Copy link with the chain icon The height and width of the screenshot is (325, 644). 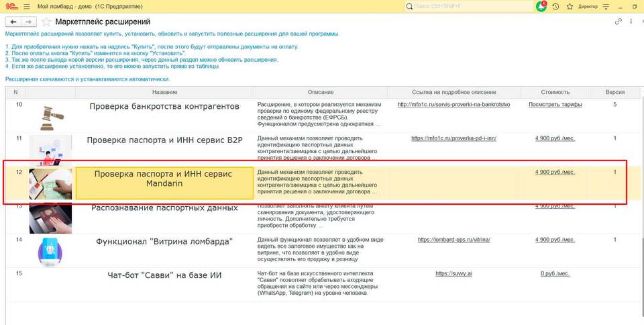pyautogui.click(x=619, y=21)
